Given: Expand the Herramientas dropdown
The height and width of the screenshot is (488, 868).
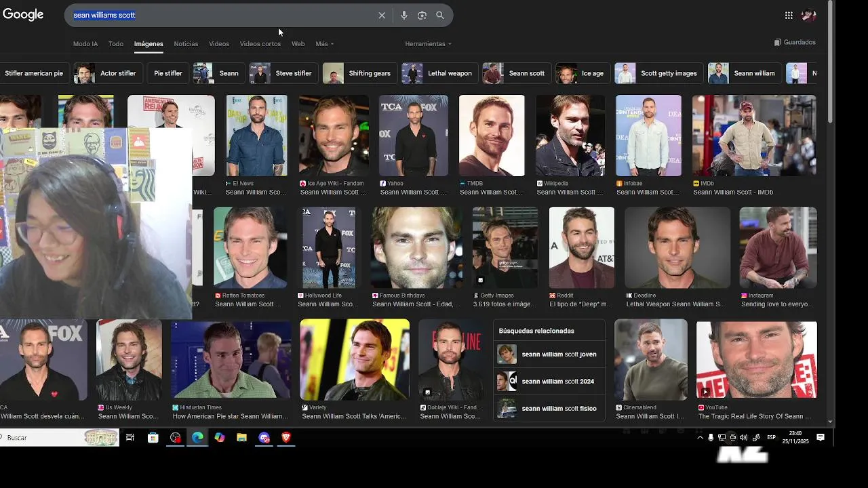Looking at the screenshot, I should pos(428,43).
